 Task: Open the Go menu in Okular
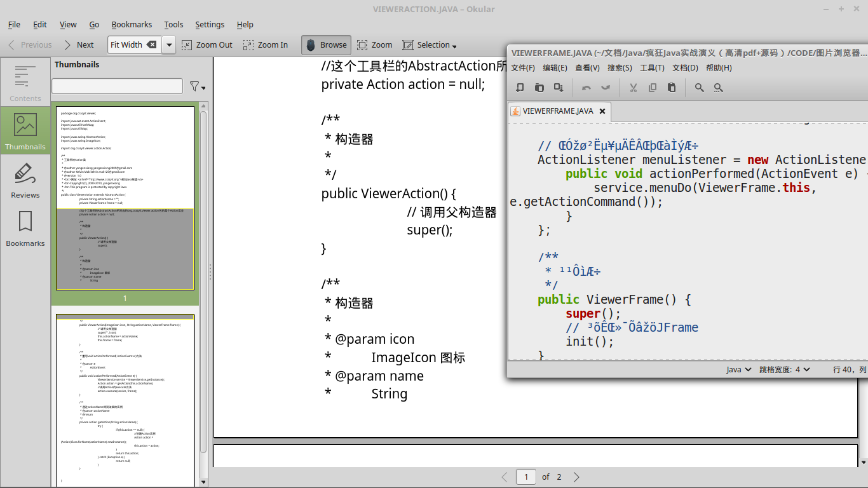pyautogui.click(x=94, y=24)
